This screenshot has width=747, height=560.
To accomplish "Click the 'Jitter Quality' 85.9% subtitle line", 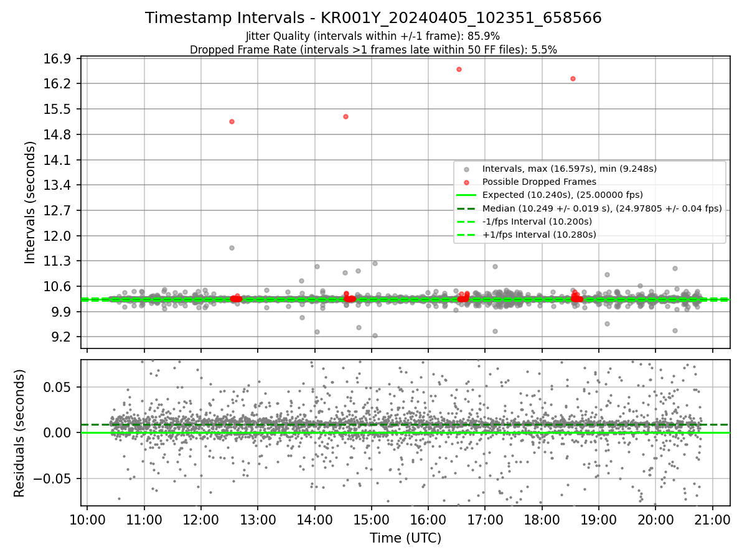I will point(373,36).
